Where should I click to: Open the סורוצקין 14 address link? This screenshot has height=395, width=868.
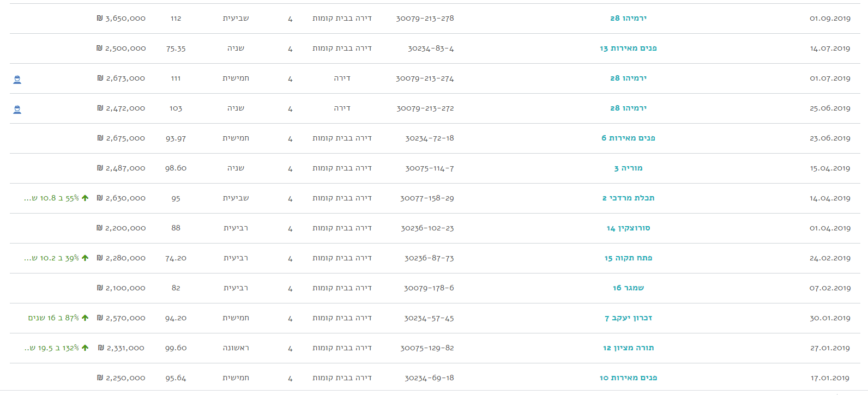(x=628, y=228)
